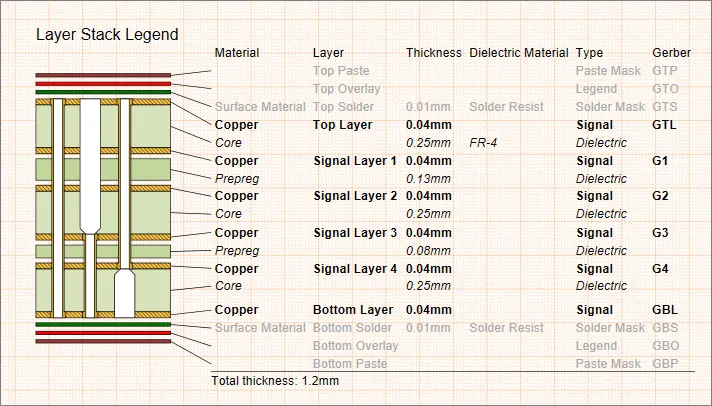This screenshot has width=712, height=406.
Task: Click the 'G3' Gerber code
Action: coord(660,233)
